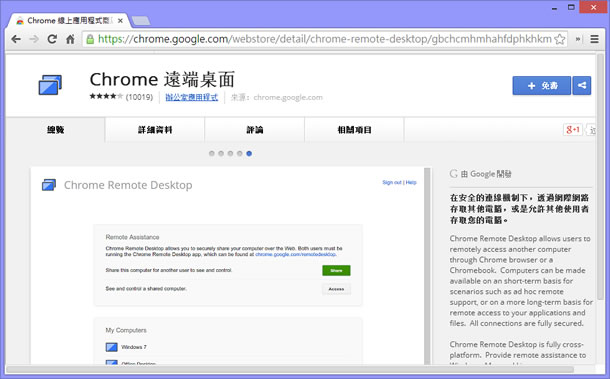
Task: Reload the page with the refresh icon
Action: [52, 39]
